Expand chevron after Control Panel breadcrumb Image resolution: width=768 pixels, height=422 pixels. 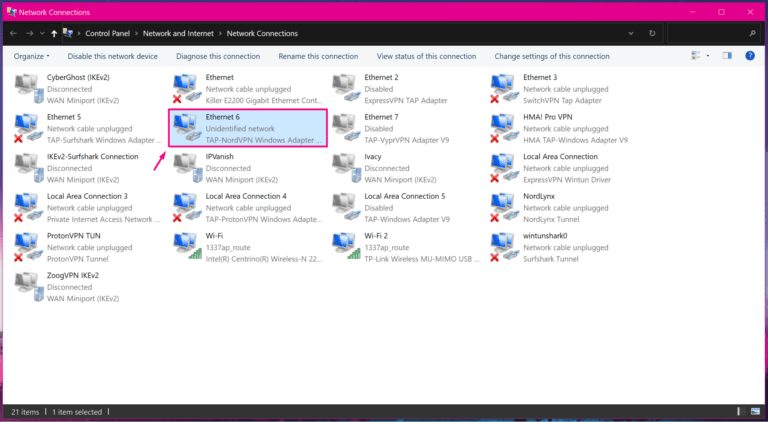pyautogui.click(x=137, y=33)
